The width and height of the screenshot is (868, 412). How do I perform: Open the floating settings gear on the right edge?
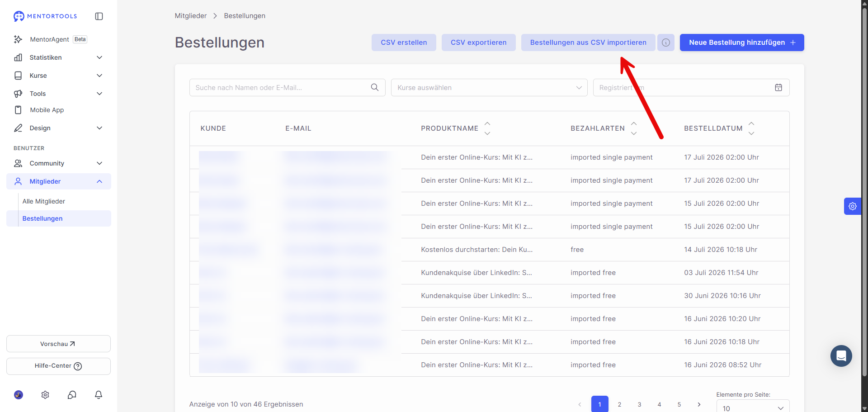[853, 206]
